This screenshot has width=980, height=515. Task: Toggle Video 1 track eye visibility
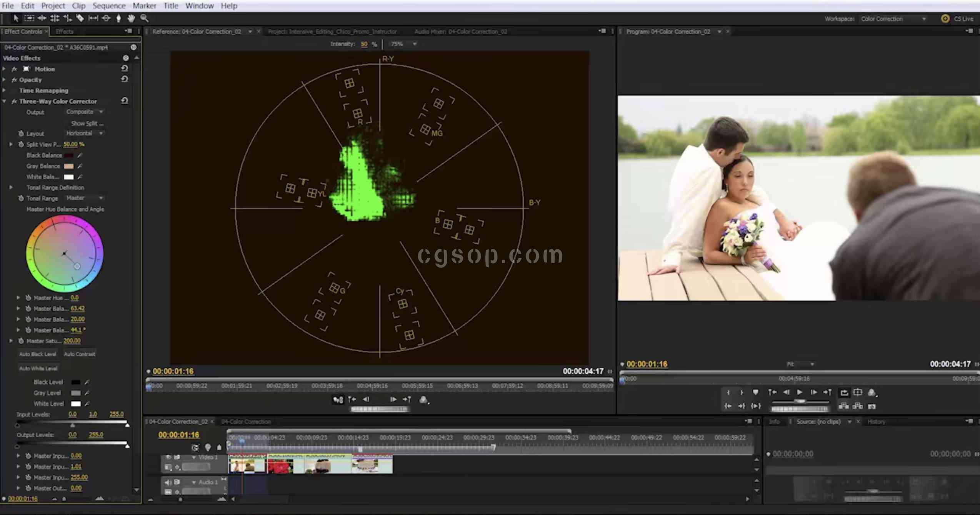point(168,457)
